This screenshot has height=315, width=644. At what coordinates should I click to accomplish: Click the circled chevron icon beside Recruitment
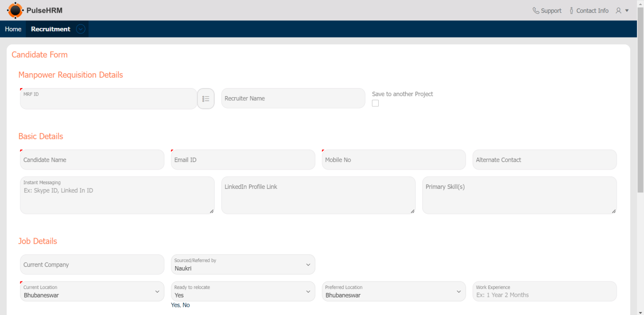click(x=80, y=29)
